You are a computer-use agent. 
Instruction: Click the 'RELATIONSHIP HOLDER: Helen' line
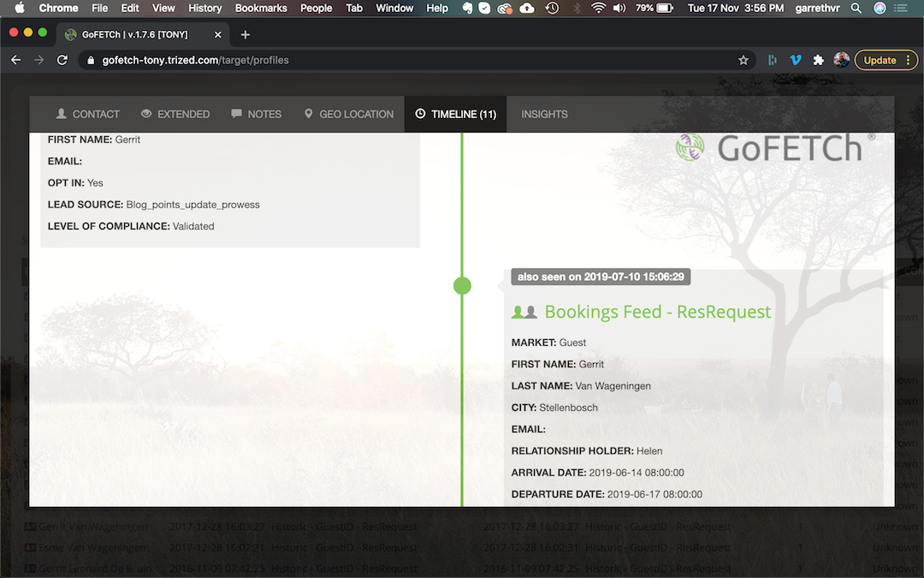click(587, 450)
